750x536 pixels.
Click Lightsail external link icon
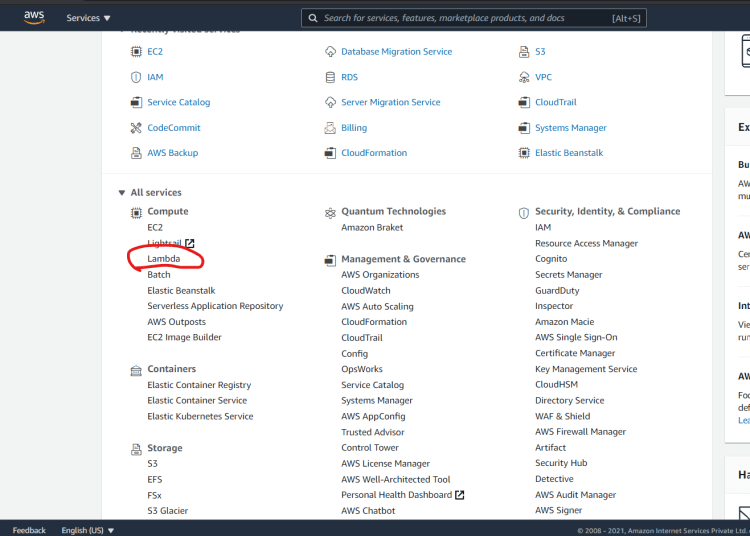pos(190,243)
